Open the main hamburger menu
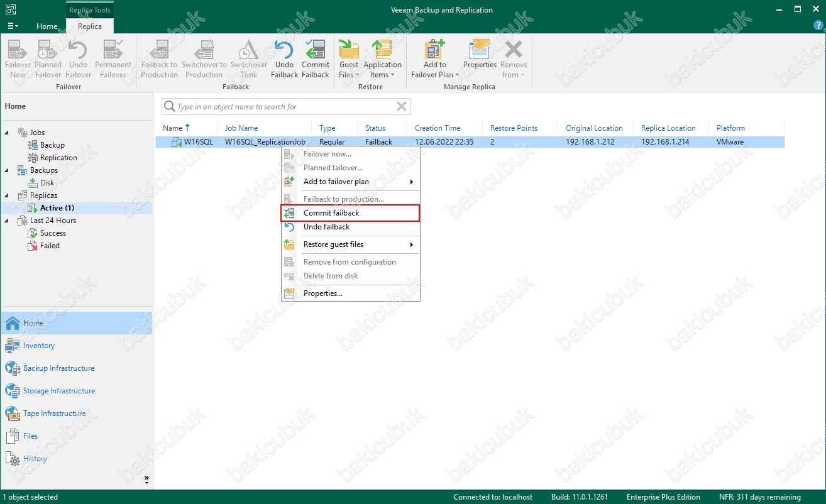The width and height of the screenshot is (826, 504). (13, 26)
